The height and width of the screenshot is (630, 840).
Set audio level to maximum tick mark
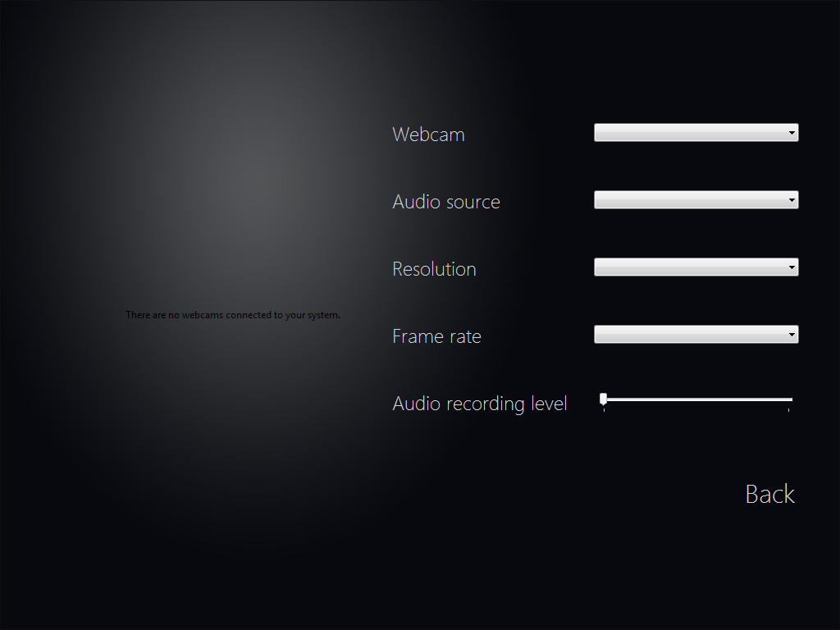coord(788,410)
